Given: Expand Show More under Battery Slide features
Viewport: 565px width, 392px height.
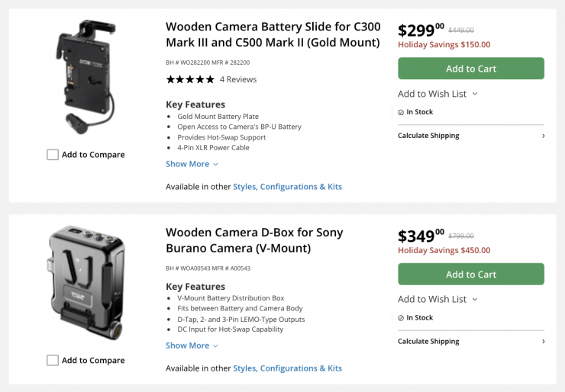Looking at the screenshot, I should tap(192, 164).
